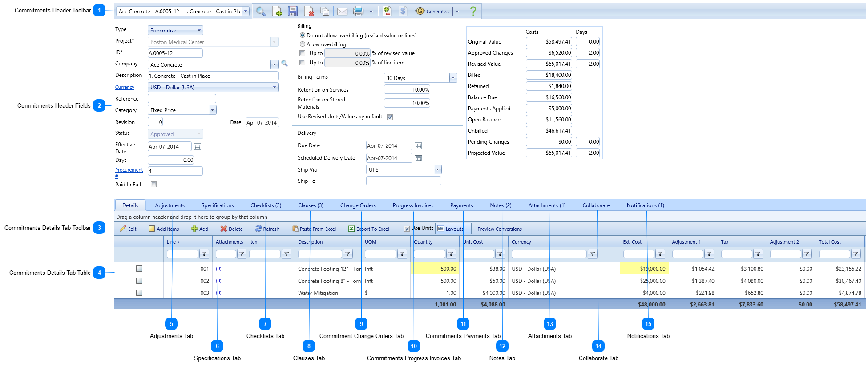Click the Adjustment 1 column filter icon
Image resolution: width=868 pixels, height=366 pixels.
tap(709, 254)
